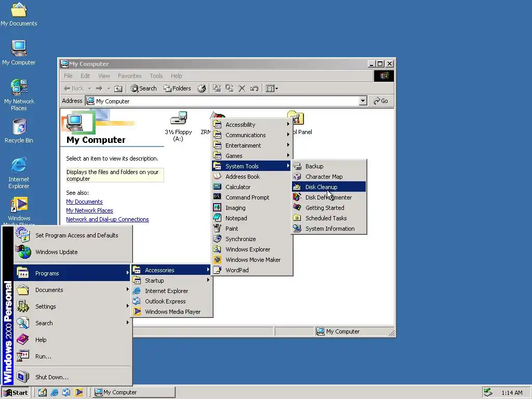This screenshot has width=532, height=399.
Task: Click the Start button
Action: tap(16, 393)
